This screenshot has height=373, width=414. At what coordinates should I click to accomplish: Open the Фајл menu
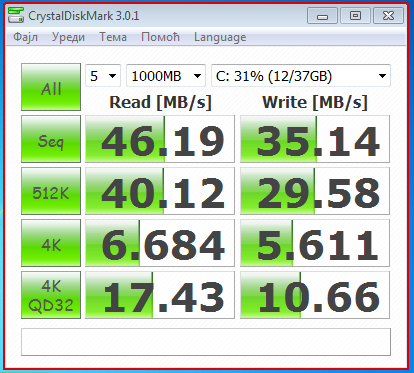pos(25,37)
